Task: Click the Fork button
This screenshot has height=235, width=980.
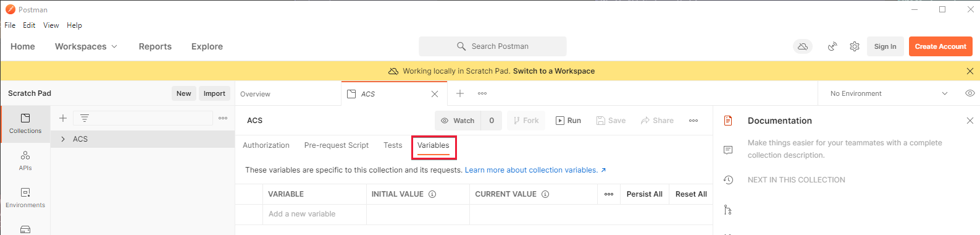Action: [526, 121]
